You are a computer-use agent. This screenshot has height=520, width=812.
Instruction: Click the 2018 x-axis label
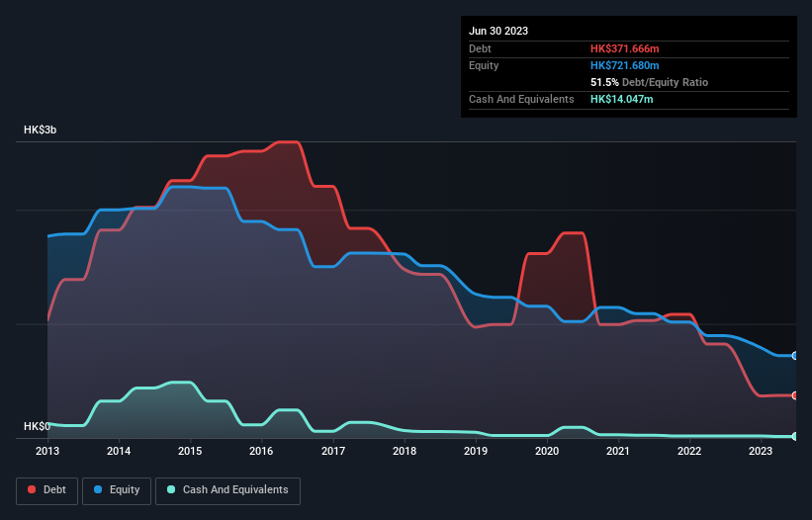(405, 451)
